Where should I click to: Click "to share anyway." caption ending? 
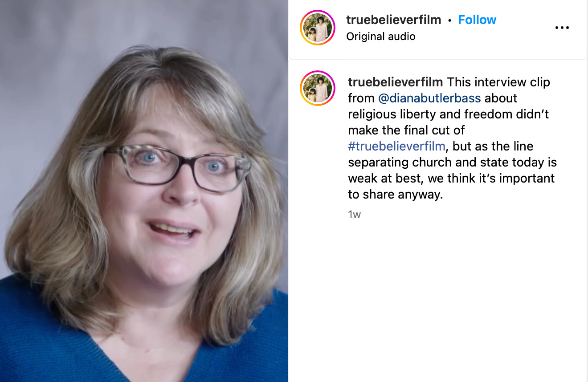click(396, 195)
